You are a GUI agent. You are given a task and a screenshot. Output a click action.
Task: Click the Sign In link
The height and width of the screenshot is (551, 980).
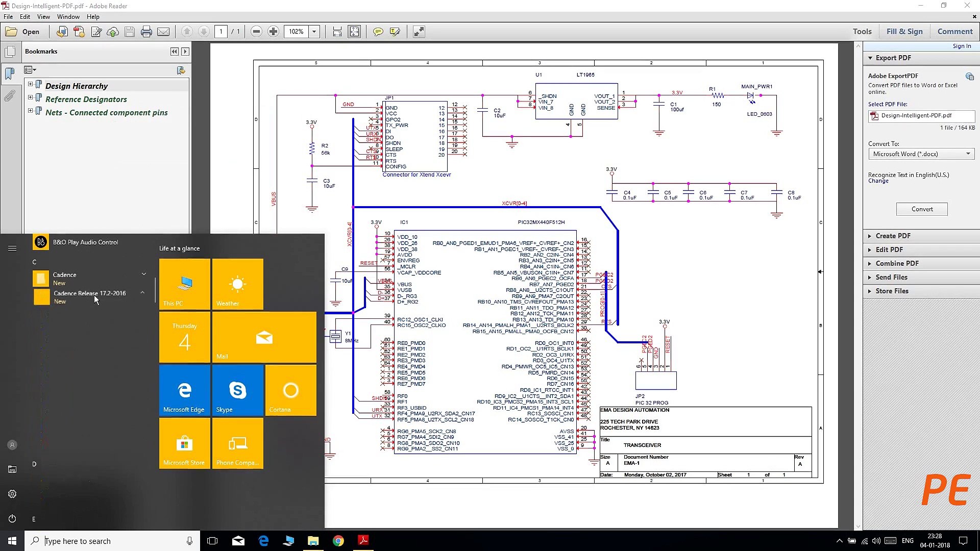(x=962, y=46)
